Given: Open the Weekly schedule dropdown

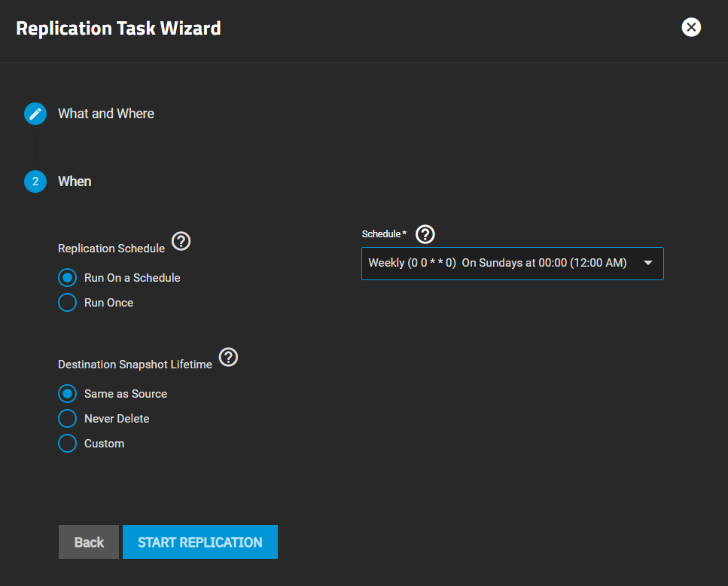Looking at the screenshot, I should [x=497, y=264].
